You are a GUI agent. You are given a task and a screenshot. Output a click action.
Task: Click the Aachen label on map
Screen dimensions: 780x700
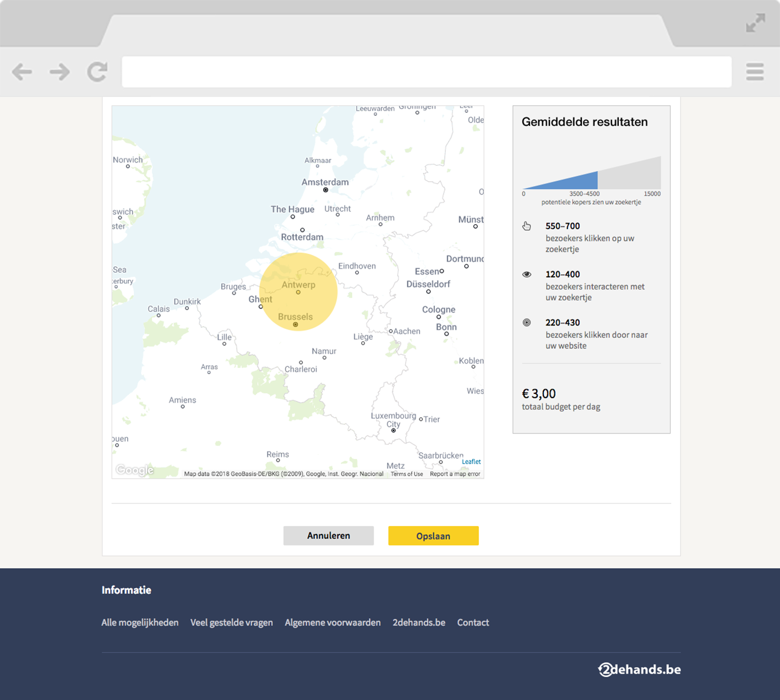[407, 331]
